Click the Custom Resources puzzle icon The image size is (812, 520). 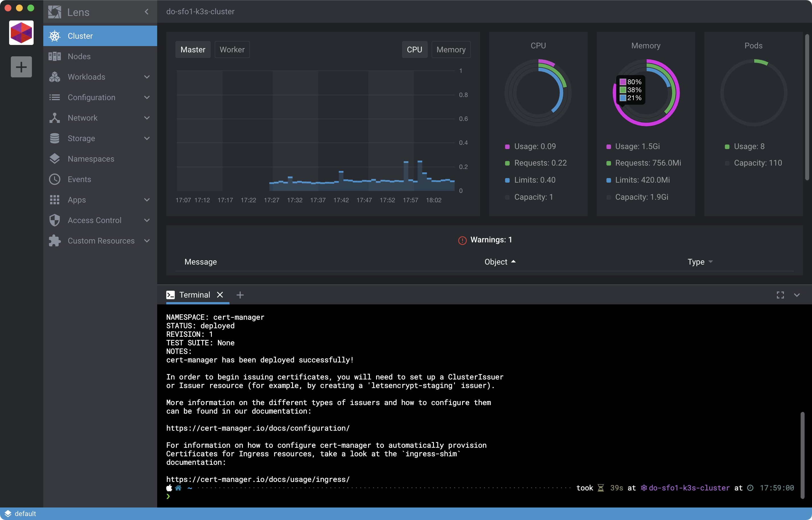[54, 241]
